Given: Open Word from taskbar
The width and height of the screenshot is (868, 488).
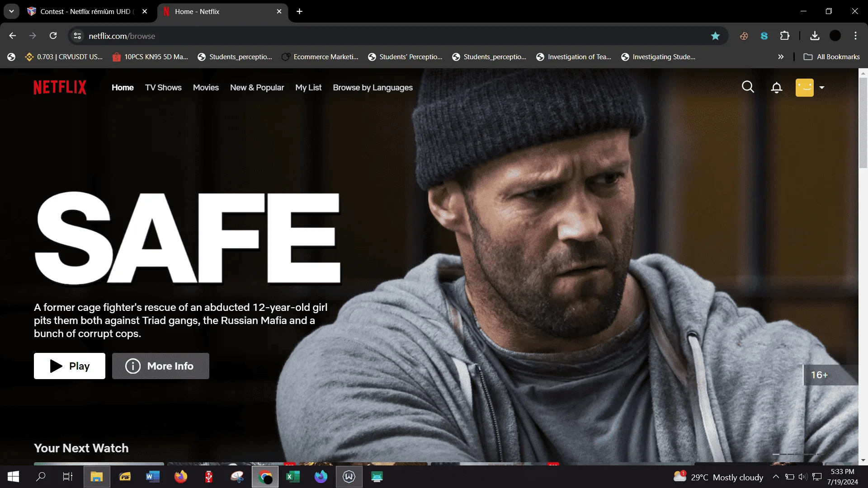Looking at the screenshot, I should pyautogui.click(x=153, y=477).
